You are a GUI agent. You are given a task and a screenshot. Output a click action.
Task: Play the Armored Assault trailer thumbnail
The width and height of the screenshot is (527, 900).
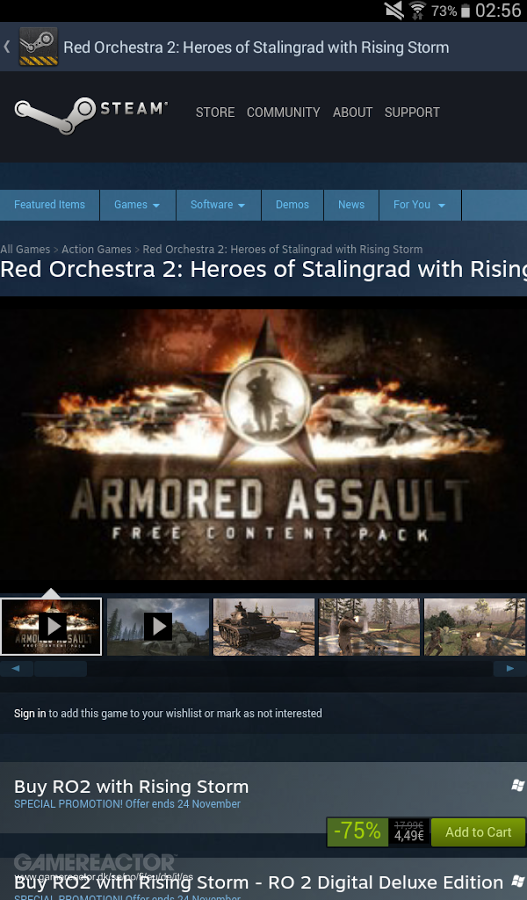pyautogui.click(x=51, y=627)
